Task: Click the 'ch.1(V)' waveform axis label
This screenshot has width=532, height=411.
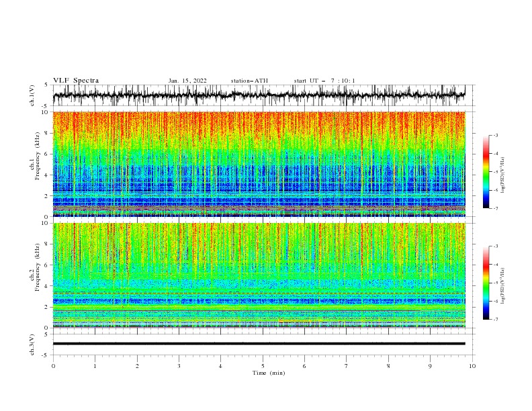Action: point(32,95)
